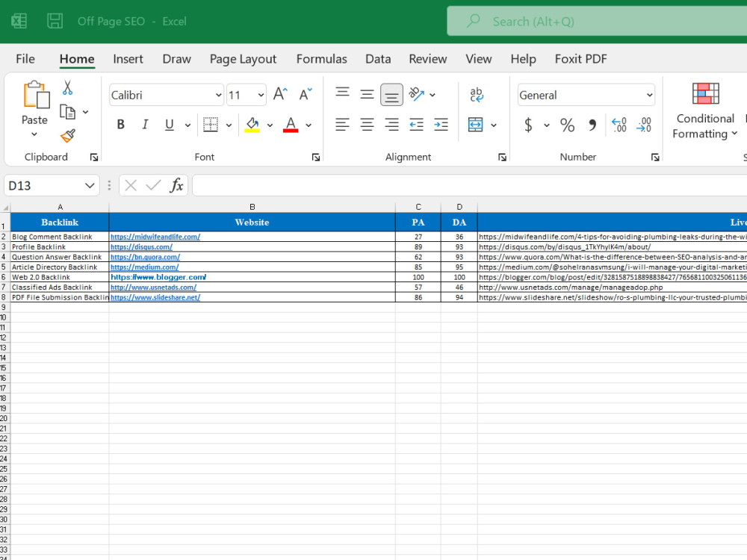Apply red font color swatch
747x560 pixels.
coord(291,131)
